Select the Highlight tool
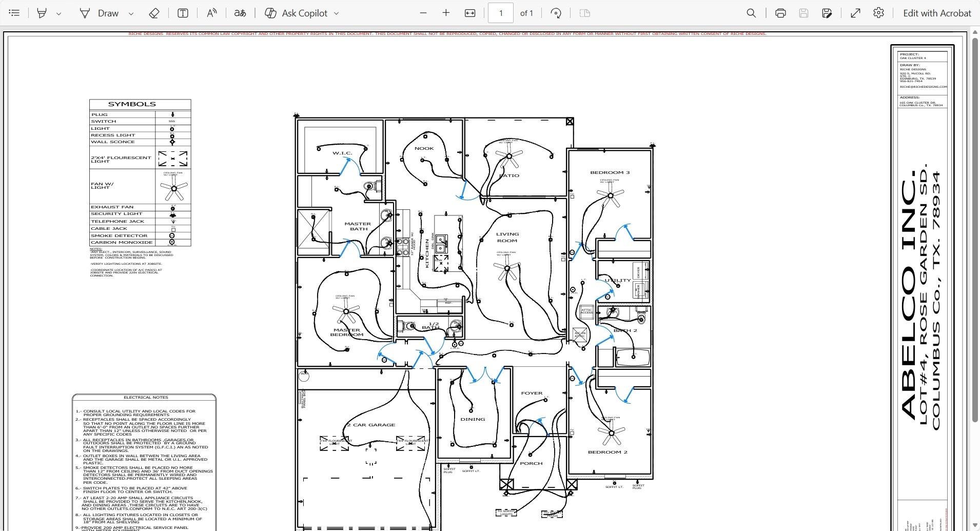Image resolution: width=980 pixels, height=531 pixels. pyautogui.click(x=42, y=13)
